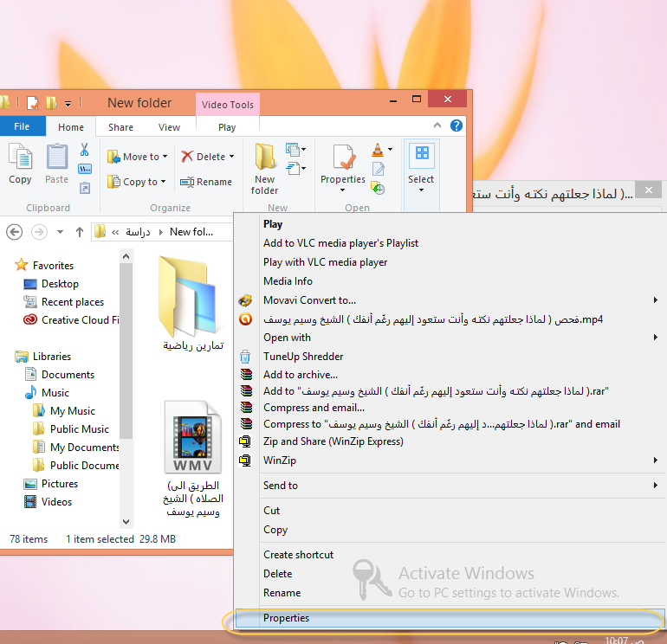Click the Up arrow navigation icon
667x644 pixels.
[x=80, y=232]
